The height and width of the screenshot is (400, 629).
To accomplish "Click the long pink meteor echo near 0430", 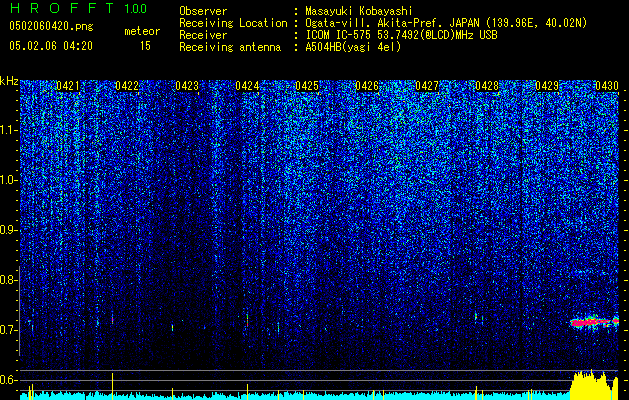I will click(x=595, y=322).
